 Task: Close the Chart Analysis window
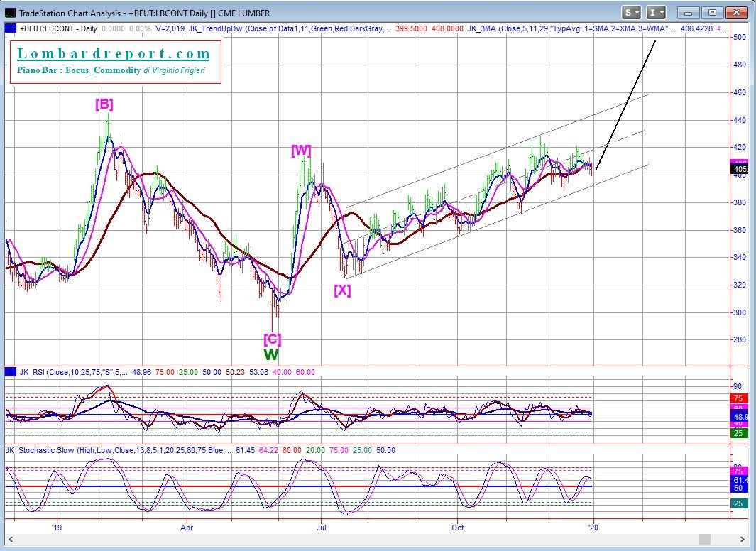pyautogui.click(x=736, y=13)
